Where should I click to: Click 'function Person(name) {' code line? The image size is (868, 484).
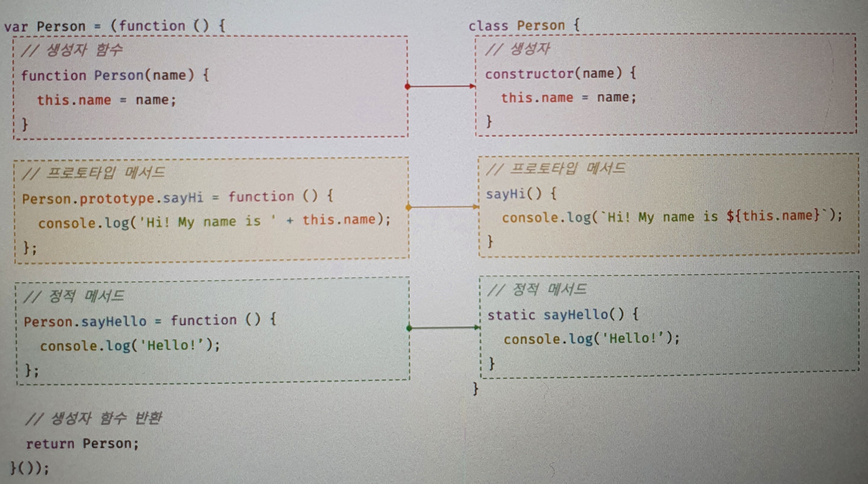click(115, 75)
